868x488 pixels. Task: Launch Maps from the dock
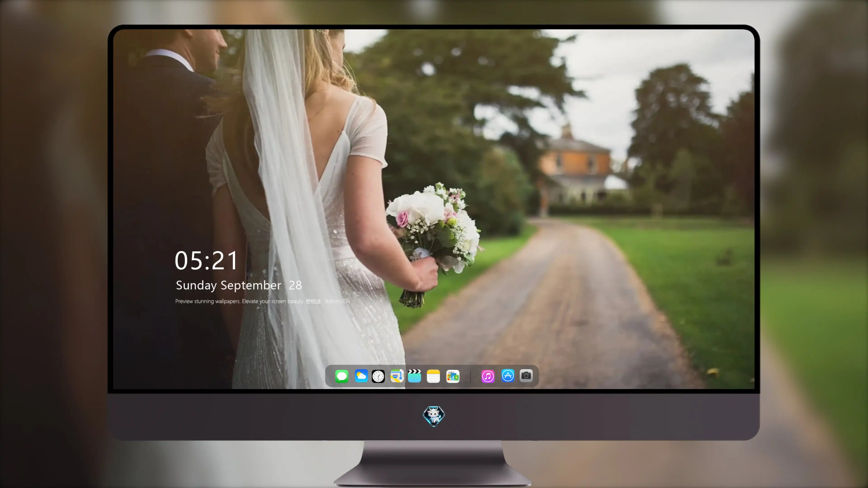397,376
